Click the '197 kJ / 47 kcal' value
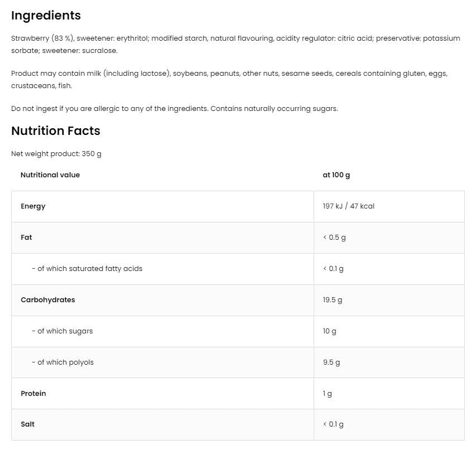 coord(348,206)
